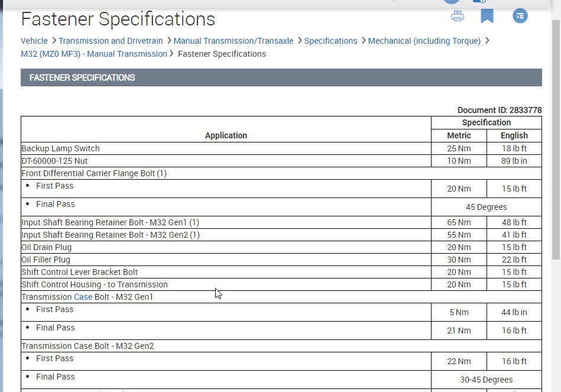Go to the Vehicle breadcrumb link
The width and height of the screenshot is (561, 392).
click(x=34, y=41)
